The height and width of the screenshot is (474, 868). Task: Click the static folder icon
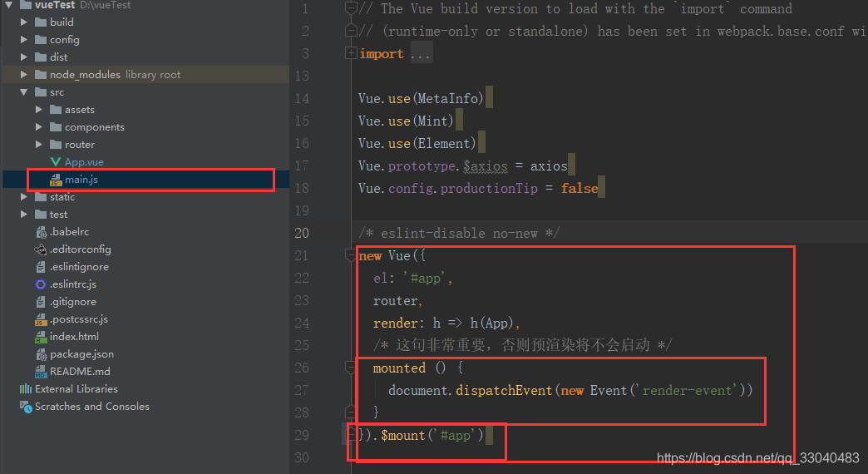coord(41,196)
